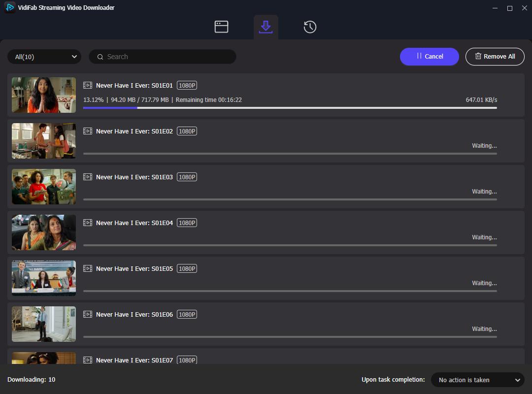Open the browser home tab icon
Viewport: 532px width, 394px height.
221,27
